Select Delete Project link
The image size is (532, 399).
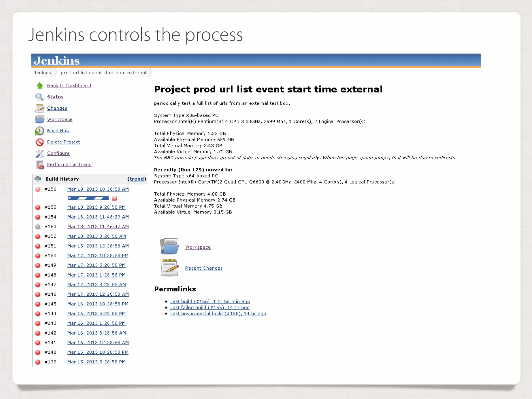(x=64, y=142)
